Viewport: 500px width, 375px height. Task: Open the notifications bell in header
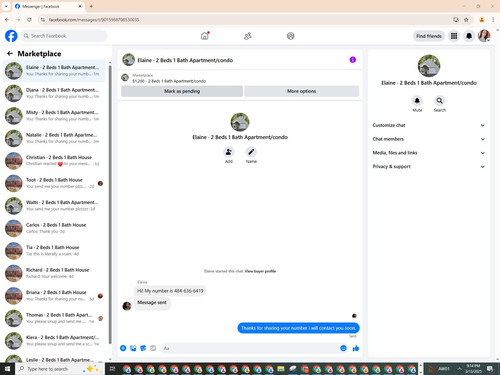pyautogui.click(x=469, y=36)
